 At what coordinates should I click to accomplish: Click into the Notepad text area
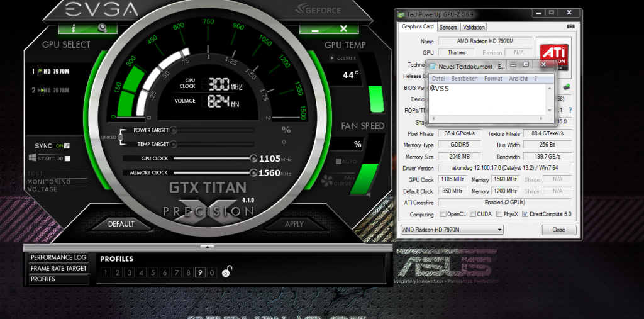(x=488, y=99)
